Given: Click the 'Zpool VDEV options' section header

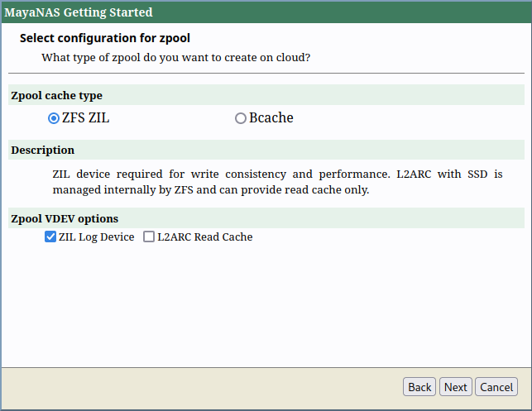Looking at the screenshot, I should click(65, 219).
